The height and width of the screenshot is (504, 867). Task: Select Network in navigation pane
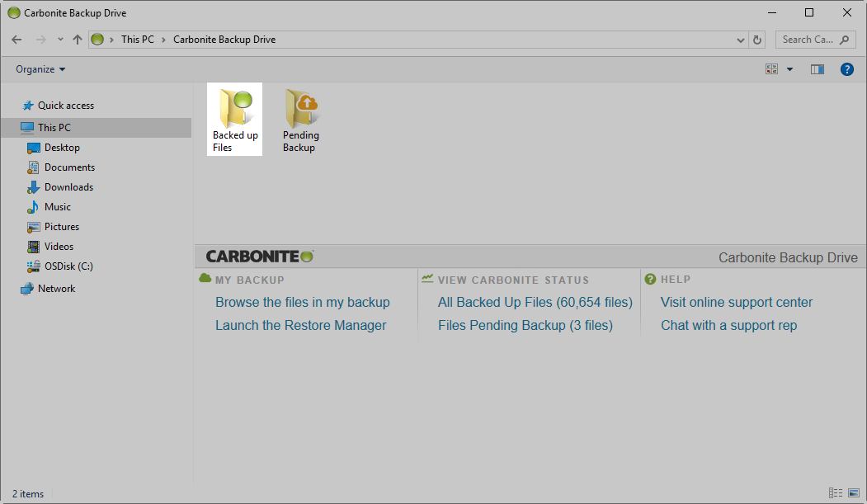(x=56, y=289)
